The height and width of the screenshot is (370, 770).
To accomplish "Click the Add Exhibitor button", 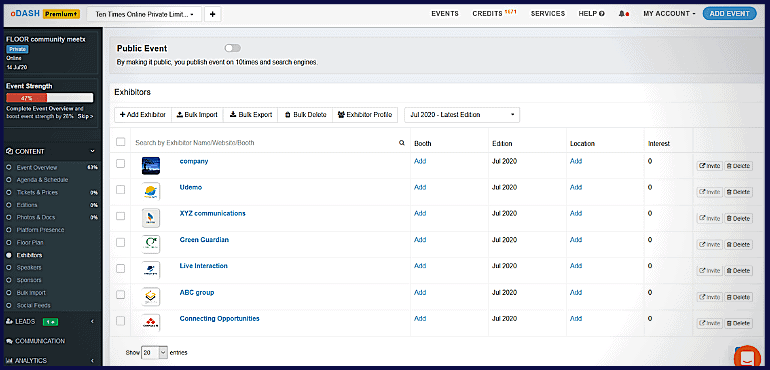I will 143,115.
